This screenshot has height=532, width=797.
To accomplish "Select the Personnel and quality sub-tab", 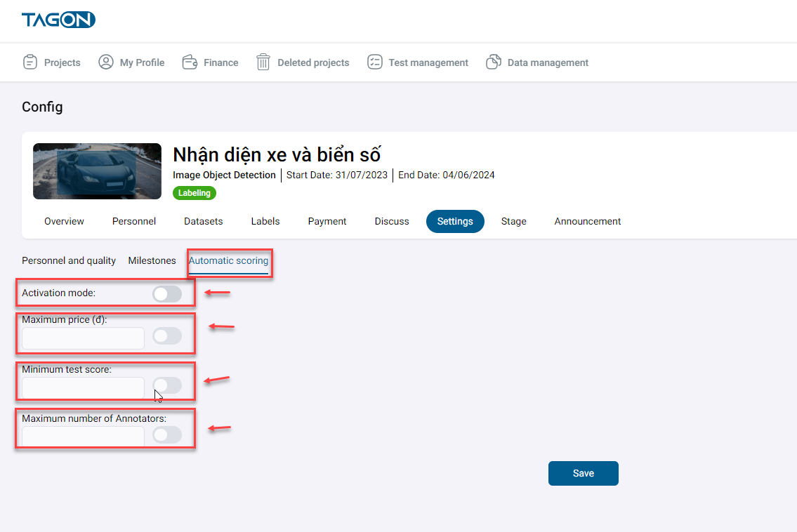I will click(69, 260).
